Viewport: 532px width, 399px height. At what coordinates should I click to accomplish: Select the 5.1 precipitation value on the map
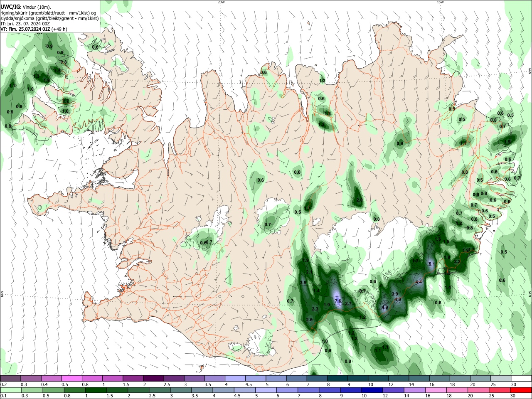click(431, 264)
